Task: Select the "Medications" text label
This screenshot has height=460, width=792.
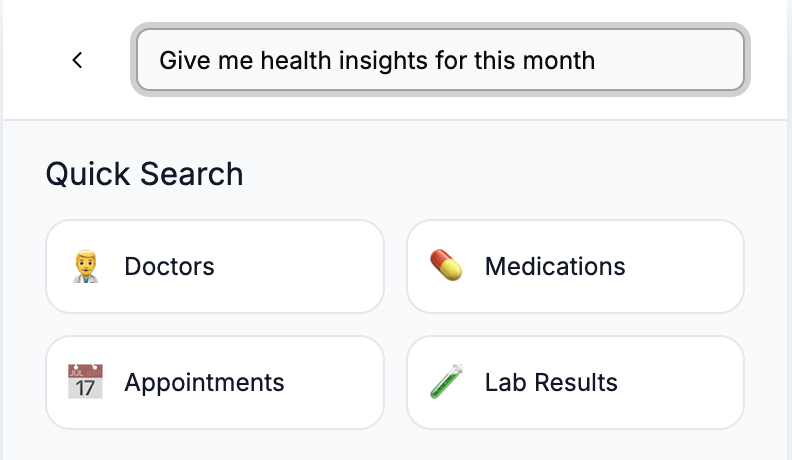Action: point(555,267)
